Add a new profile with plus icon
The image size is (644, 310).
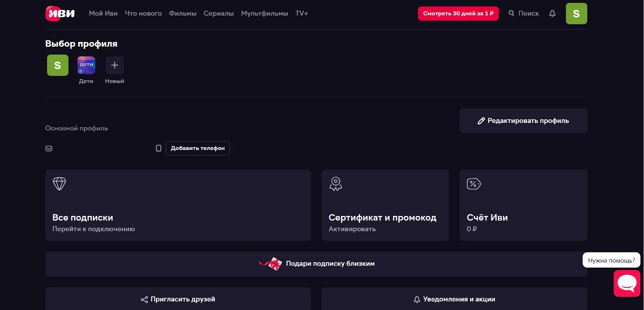point(114,65)
